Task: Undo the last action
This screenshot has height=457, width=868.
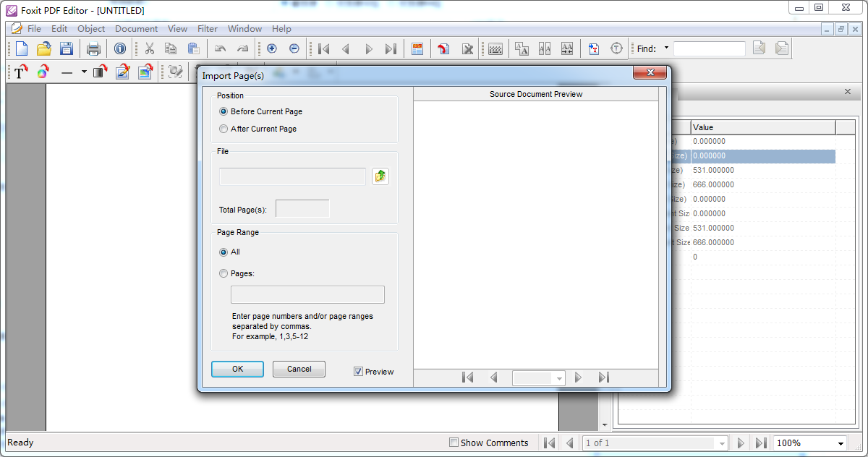Action: click(x=220, y=48)
